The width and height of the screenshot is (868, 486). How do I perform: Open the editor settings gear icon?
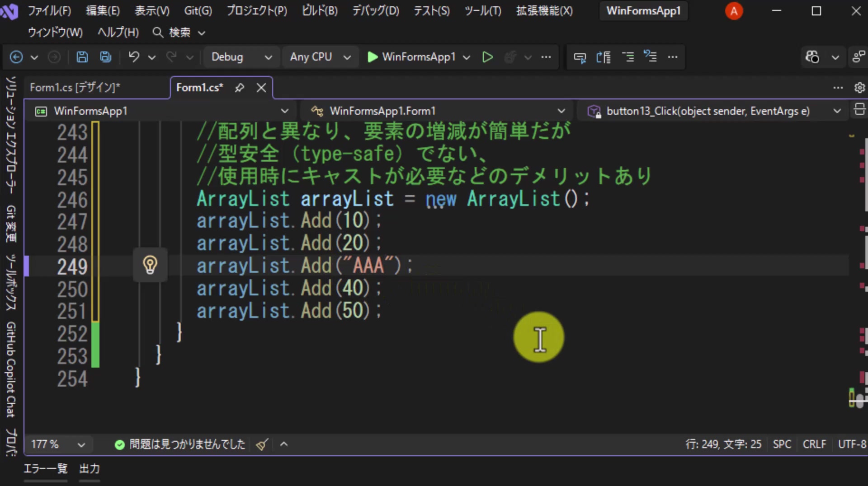click(x=859, y=88)
